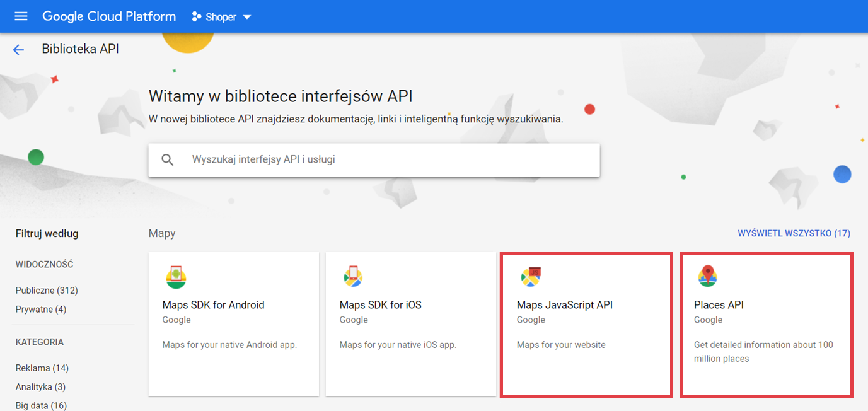Click the Google Cloud Platform logo text
This screenshot has width=868, height=411.
(x=109, y=16)
